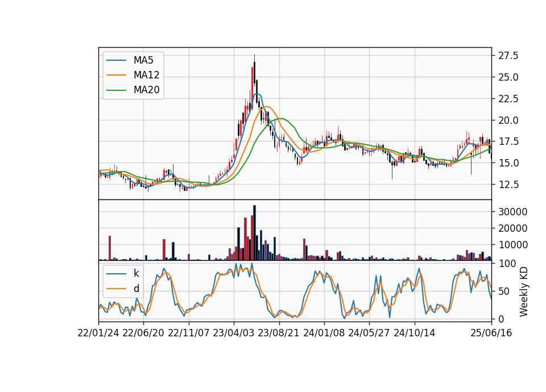This screenshot has height=392, width=546.
Task: Click the tallest volume bar above 30000
Action: click(x=254, y=233)
